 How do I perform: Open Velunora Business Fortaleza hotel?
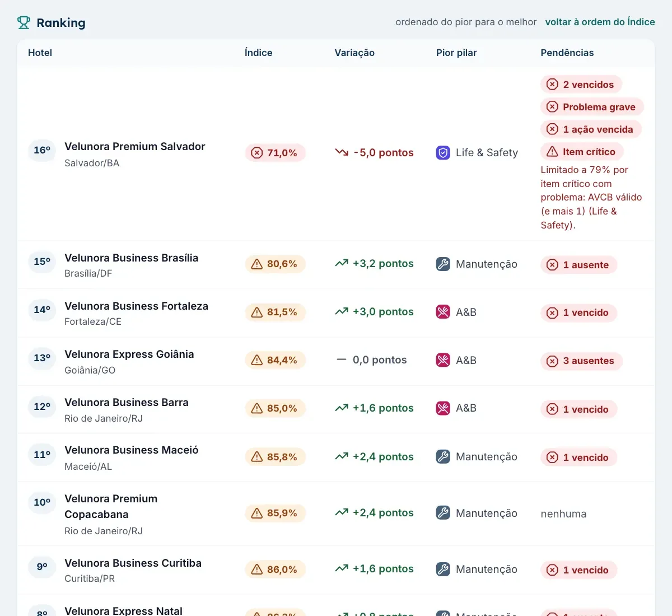click(136, 306)
